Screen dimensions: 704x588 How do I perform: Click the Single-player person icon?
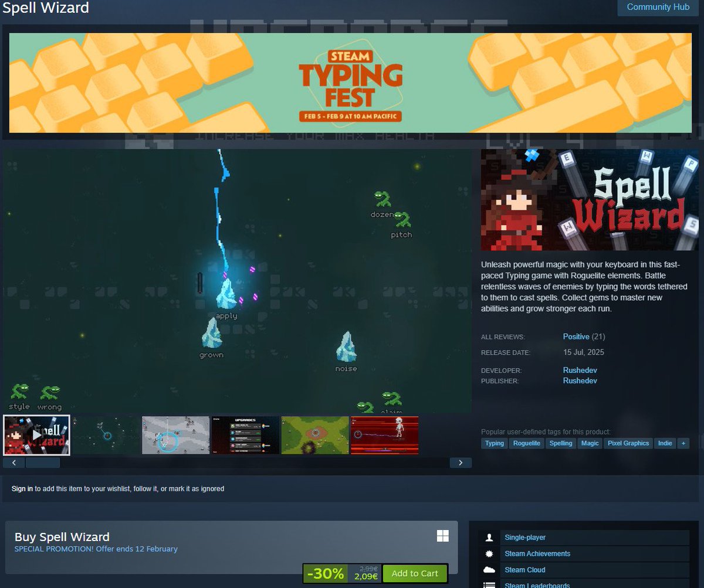[489, 538]
